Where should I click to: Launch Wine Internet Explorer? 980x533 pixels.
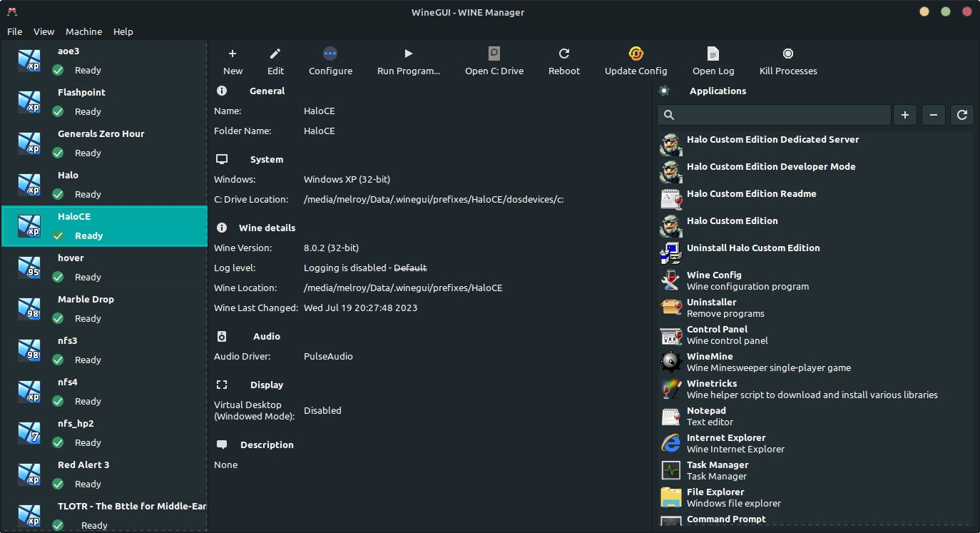[816, 443]
